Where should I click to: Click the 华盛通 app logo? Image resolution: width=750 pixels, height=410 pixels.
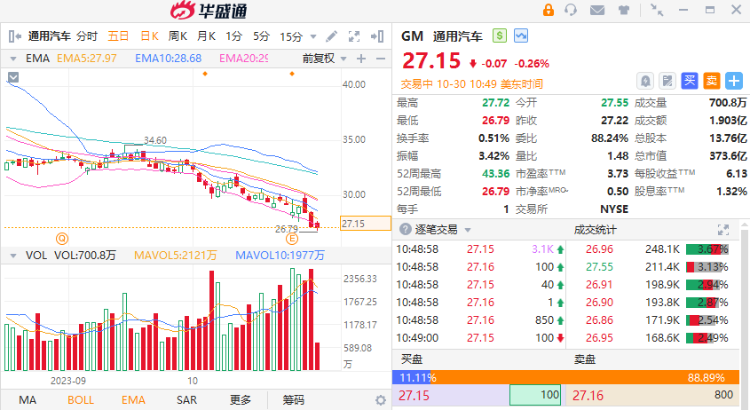pos(209,10)
